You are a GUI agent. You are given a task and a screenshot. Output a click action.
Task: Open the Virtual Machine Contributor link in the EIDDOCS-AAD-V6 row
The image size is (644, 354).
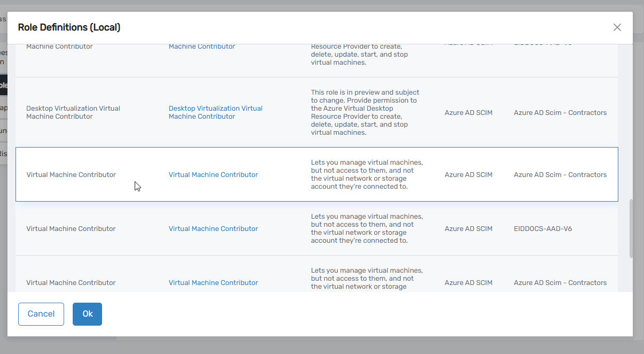pyautogui.click(x=213, y=228)
